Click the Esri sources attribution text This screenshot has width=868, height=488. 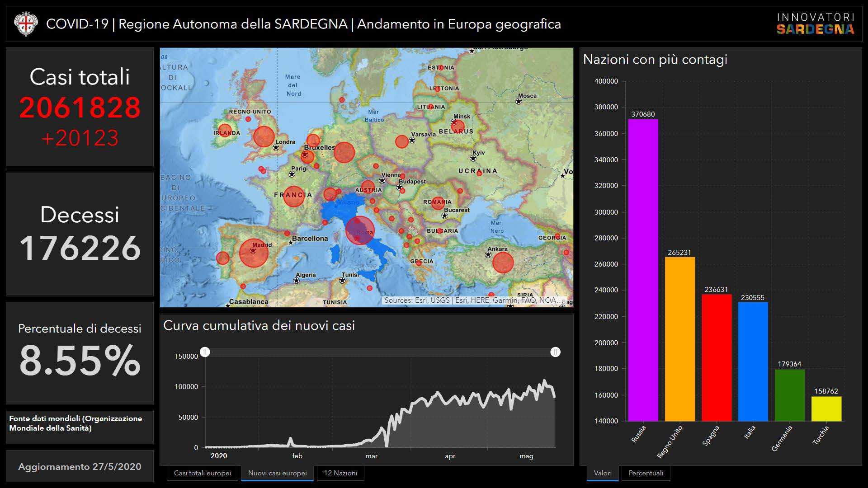coord(472,300)
